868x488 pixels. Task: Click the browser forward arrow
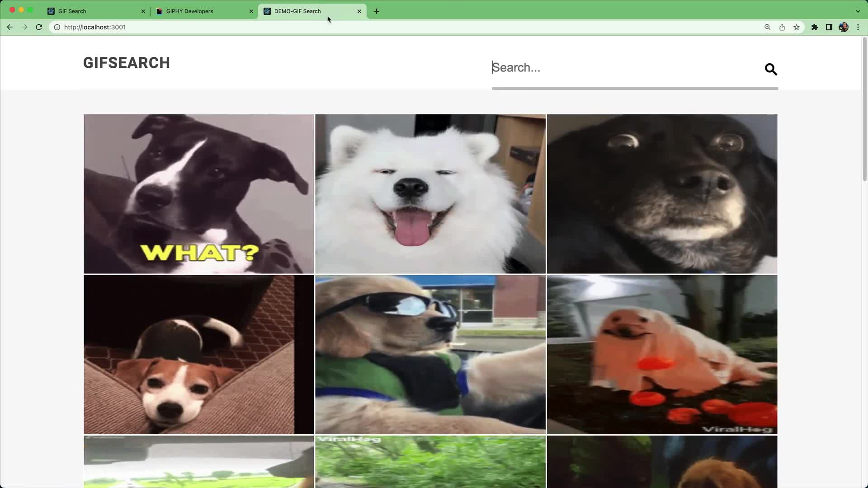(x=24, y=27)
